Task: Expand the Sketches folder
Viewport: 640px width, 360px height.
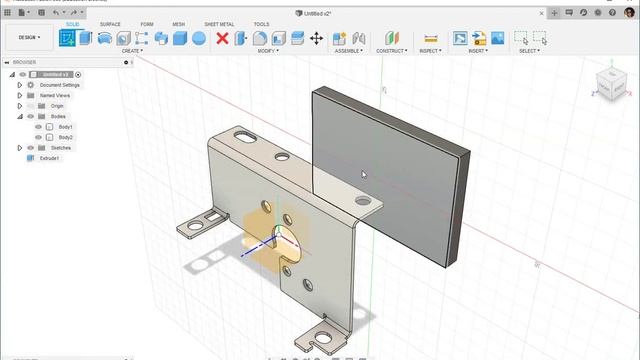Action: [20, 148]
